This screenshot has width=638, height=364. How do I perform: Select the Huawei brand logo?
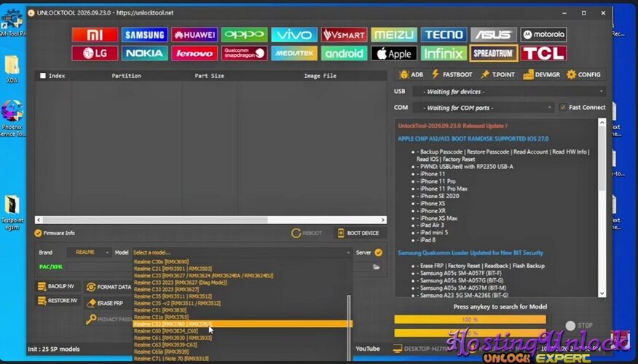(x=194, y=35)
